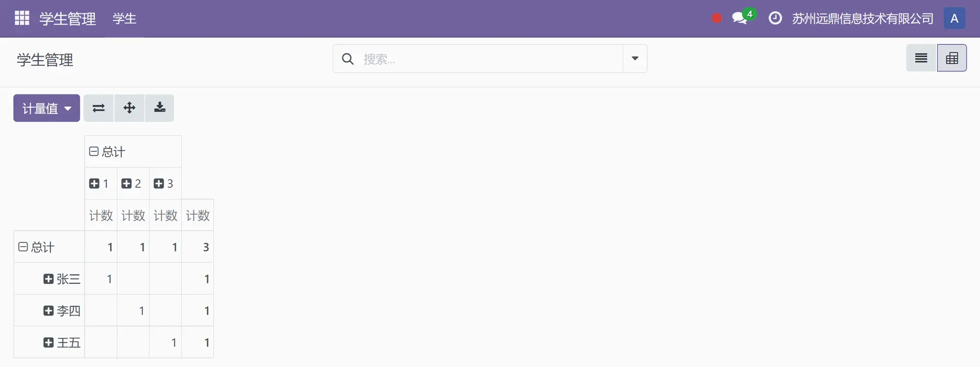
Task: Click the expand all arrows icon
Action: [129, 108]
